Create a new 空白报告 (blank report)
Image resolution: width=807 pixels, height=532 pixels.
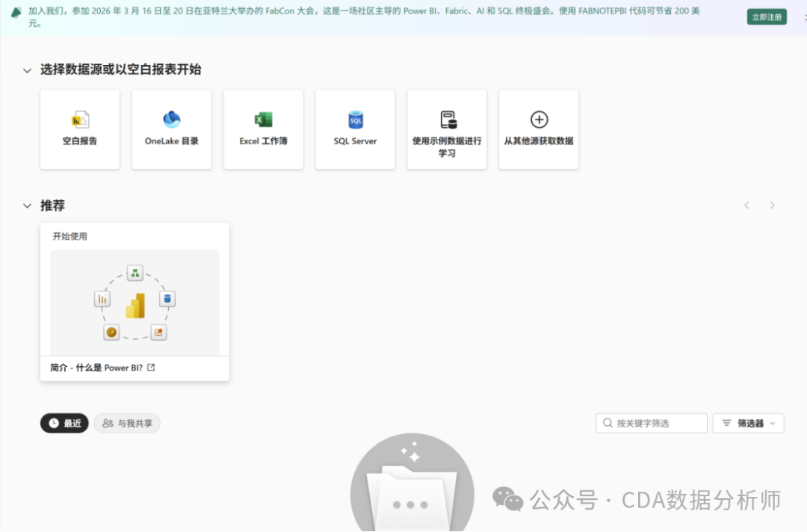[x=80, y=129]
